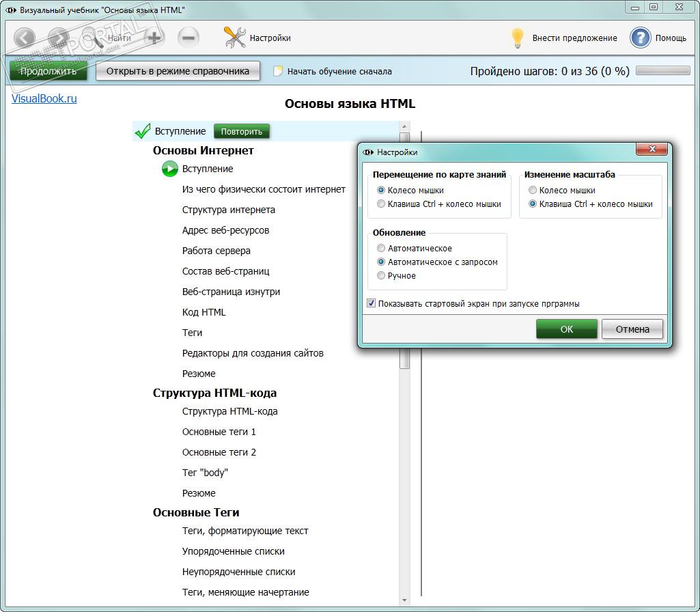Close the Настройки dialog with X
The width and height of the screenshot is (700, 612).
coord(652,149)
